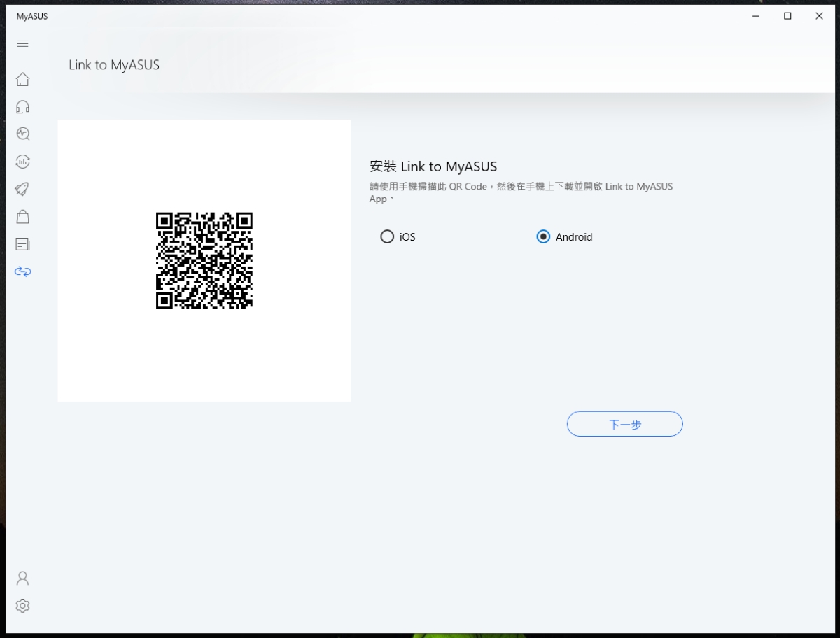Open the user account profile icon
Image resolution: width=840 pixels, height=638 pixels.
coord(22,578)
